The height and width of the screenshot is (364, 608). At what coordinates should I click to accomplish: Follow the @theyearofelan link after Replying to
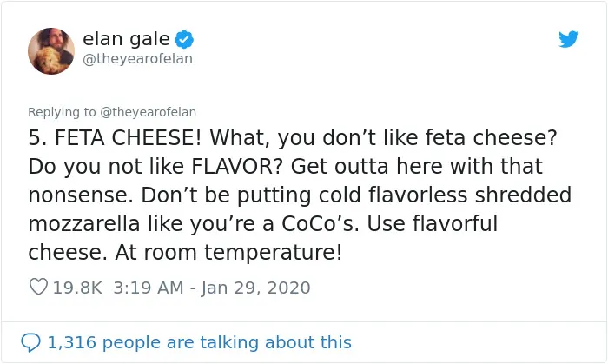[149, 112]
